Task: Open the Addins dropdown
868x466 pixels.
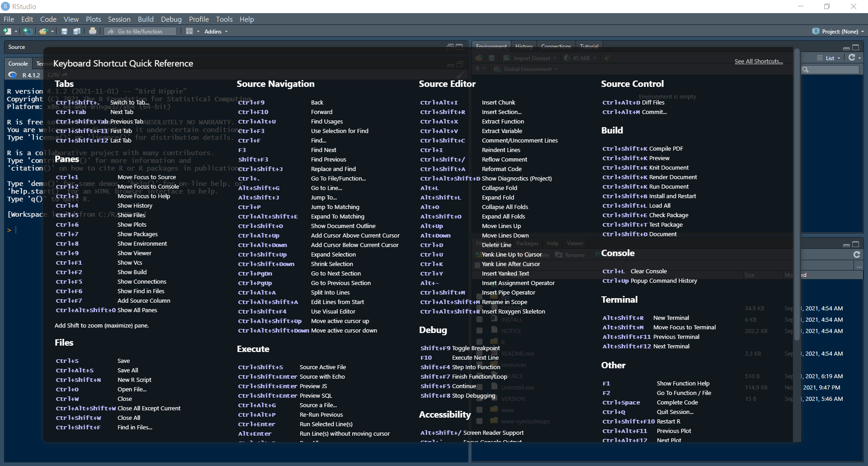Action: coord(216,32)
